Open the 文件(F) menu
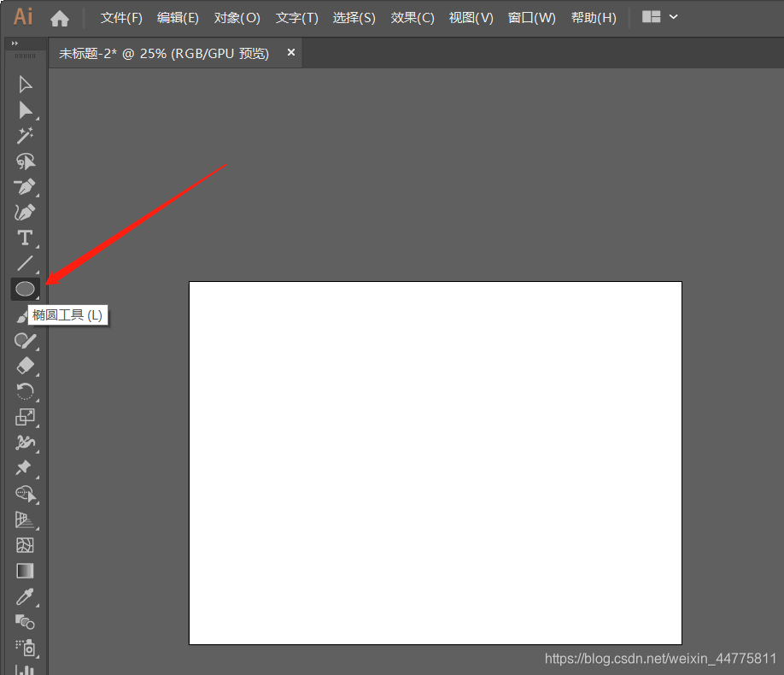Screen dimensions: 784x675 point(121,18)
